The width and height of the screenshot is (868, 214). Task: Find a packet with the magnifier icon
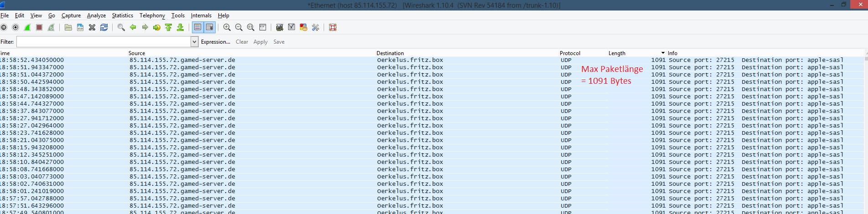tap(121, 27)
